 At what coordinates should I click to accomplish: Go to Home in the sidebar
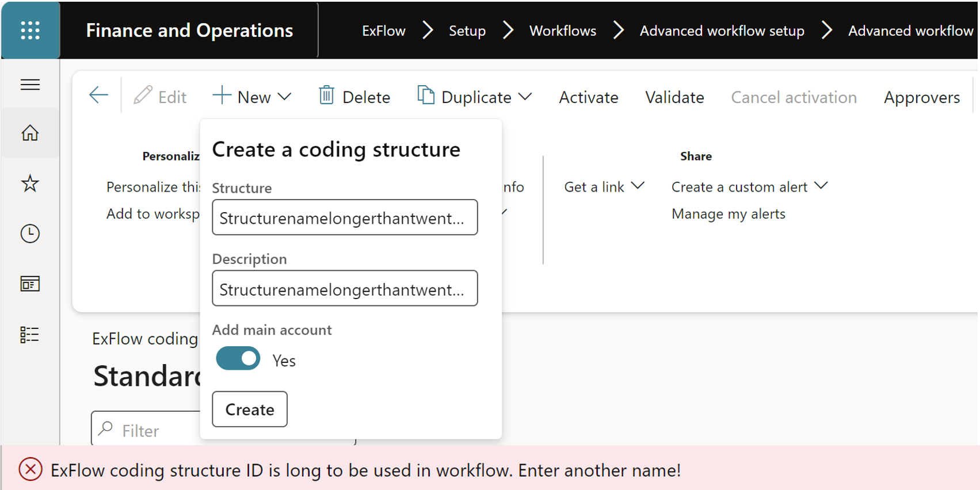(x=30, y=133)
